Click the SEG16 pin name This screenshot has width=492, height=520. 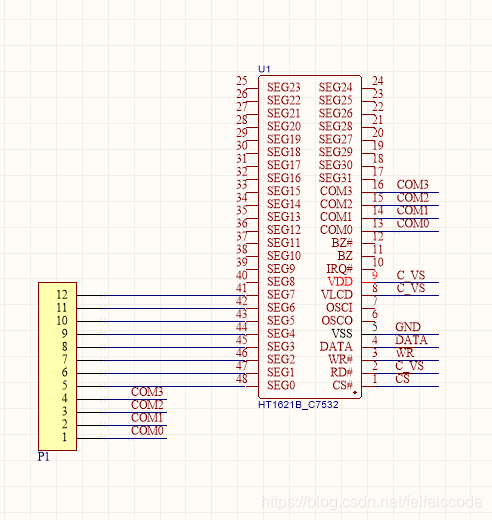284,178
